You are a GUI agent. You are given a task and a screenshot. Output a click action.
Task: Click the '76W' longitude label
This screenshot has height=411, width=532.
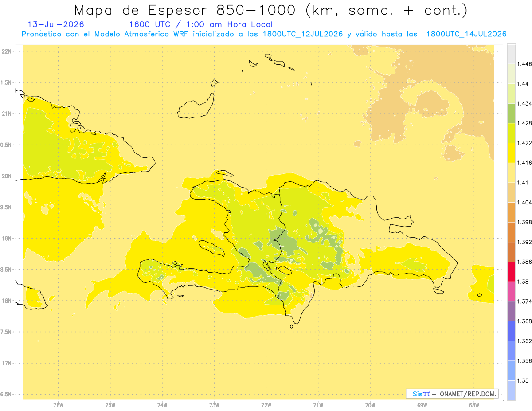point(58,405)
